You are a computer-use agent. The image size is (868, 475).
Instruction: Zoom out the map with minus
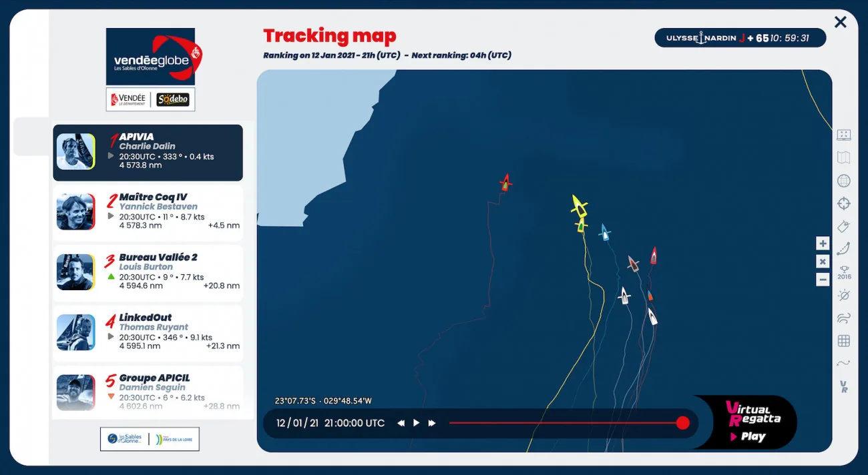(823, 280)
